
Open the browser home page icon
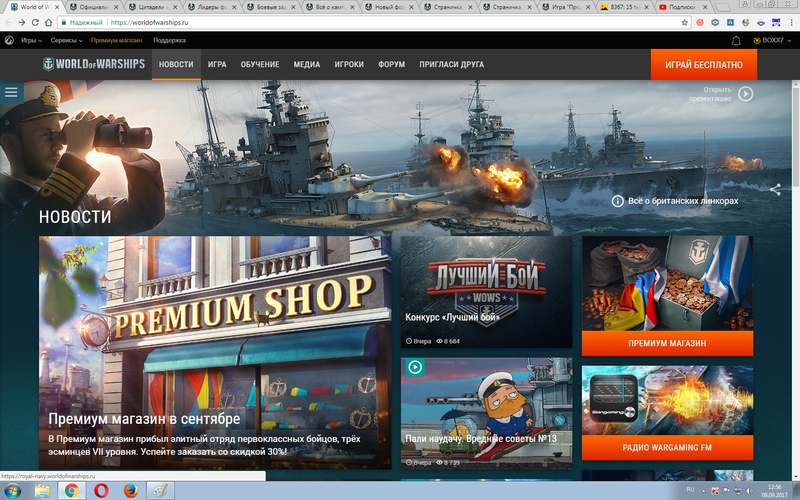click(x=48, y=22)
